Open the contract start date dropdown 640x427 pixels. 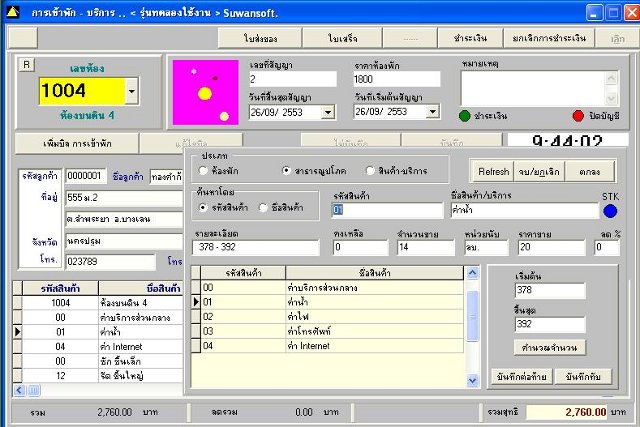(x=432, y=111)
